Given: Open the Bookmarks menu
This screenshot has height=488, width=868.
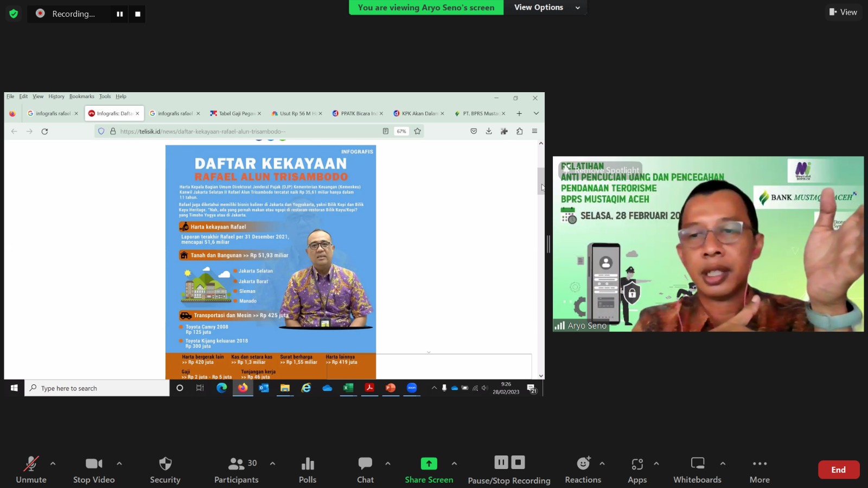Looking at the screenshot, I should 81,96.
